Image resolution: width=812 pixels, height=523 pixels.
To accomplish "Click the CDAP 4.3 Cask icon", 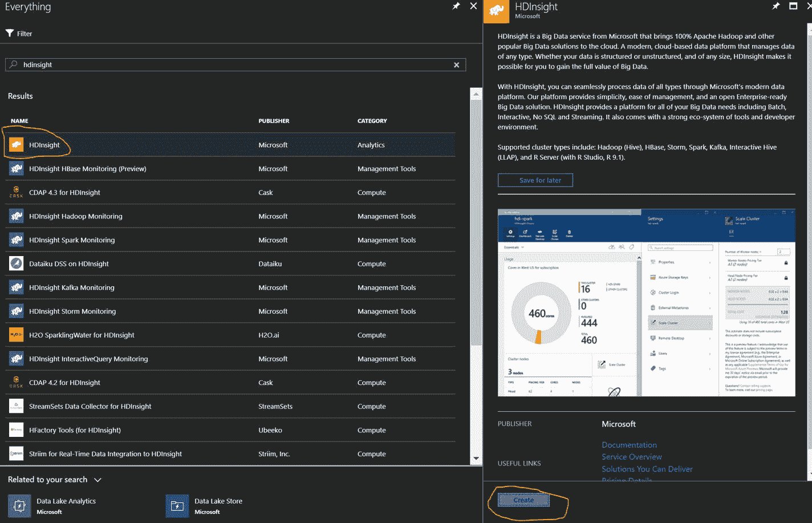I will 17,192.
